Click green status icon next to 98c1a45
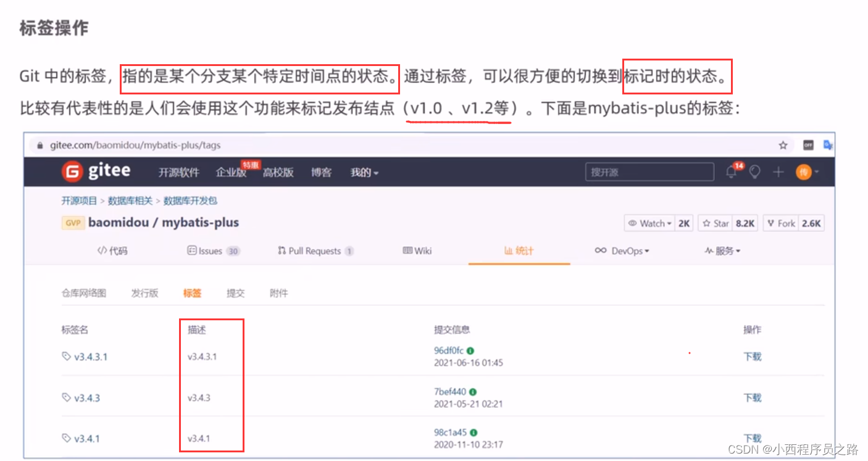The height and width of the screenshot is (461, 868). (x=474, y=433)
